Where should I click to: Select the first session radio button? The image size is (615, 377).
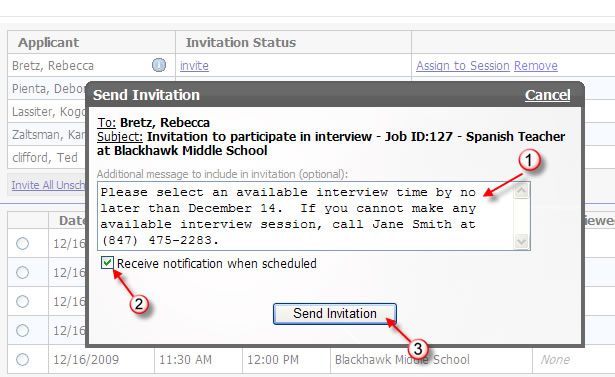tap(22, 244)
